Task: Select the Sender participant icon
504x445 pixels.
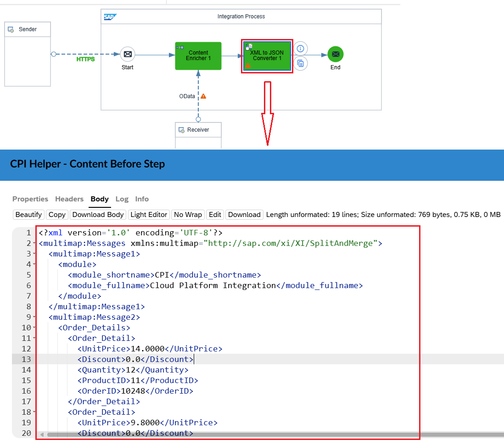Action: [11, 29]
